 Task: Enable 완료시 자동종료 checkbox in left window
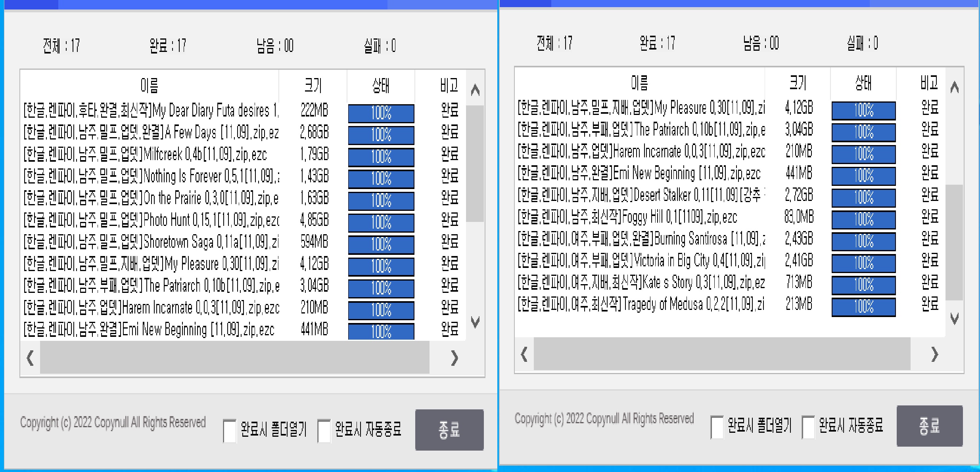coord(324,430)
